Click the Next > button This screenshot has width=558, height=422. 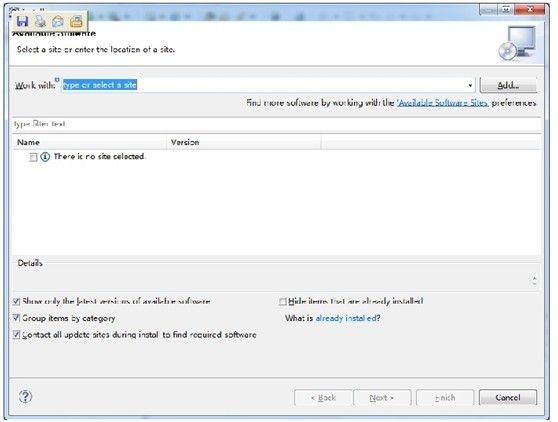point(382,397)
